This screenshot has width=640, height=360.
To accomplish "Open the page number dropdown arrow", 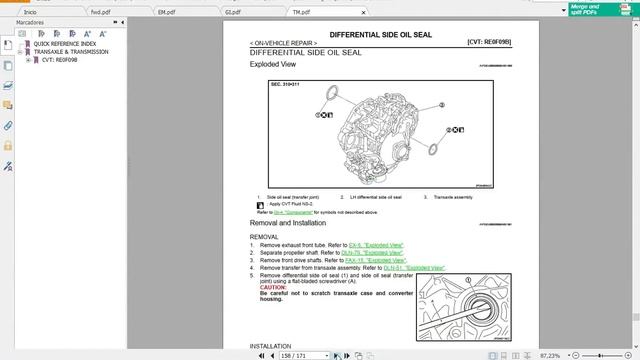I will (327, 356).
